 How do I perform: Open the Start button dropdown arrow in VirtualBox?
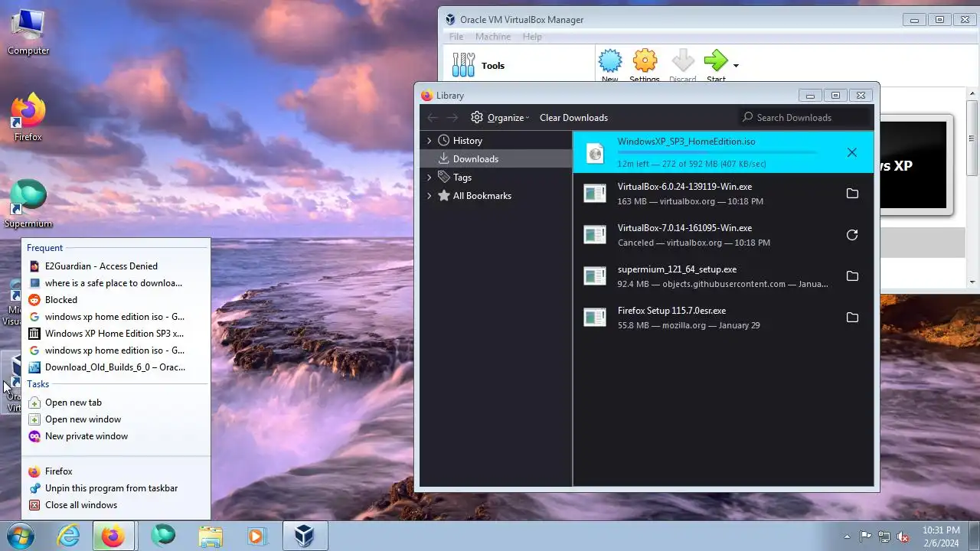coord(736,66)
